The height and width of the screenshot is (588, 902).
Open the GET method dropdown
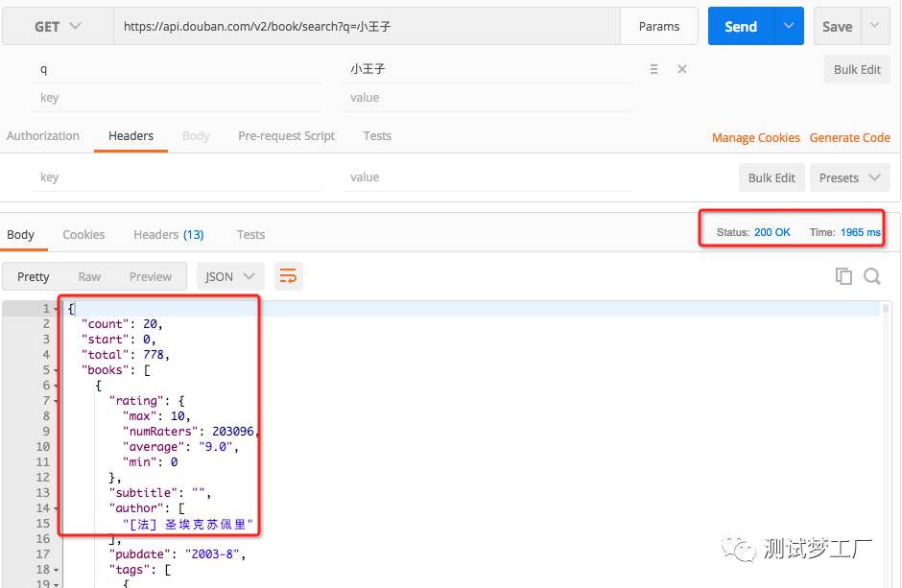58,27
